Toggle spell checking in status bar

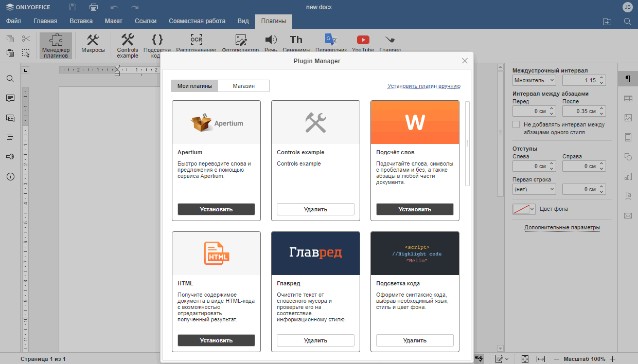click(478, 358)
